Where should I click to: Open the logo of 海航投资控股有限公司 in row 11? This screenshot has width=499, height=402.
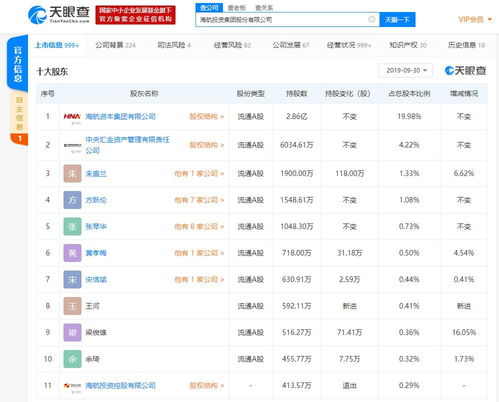point(72,387)
